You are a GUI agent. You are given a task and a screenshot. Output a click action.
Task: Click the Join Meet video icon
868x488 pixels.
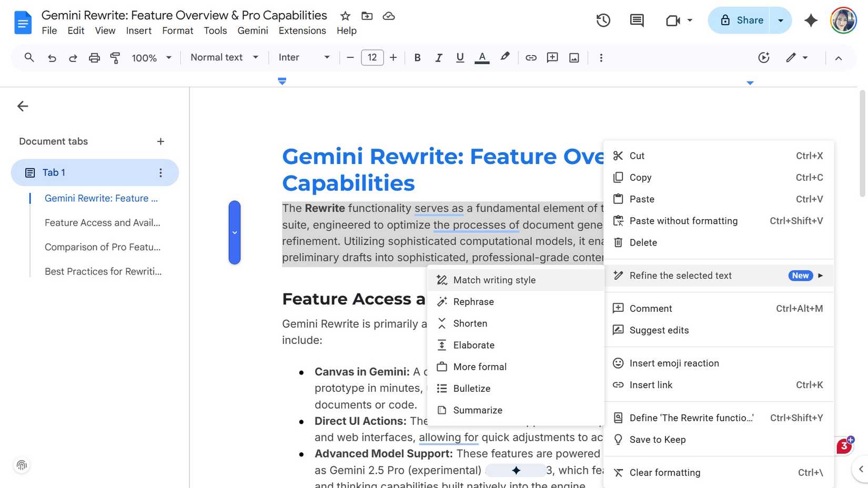click(x=672, y=21)
